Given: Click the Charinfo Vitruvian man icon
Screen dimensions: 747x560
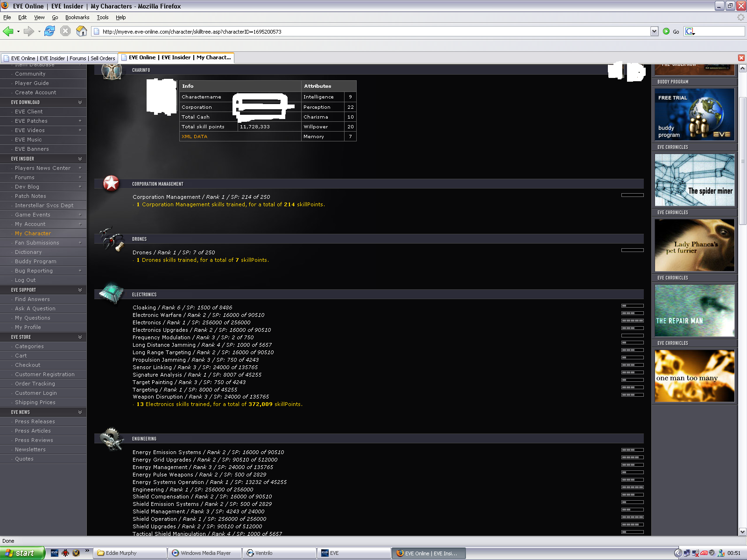Looking at the screenshot, I should tap(112, 71).
